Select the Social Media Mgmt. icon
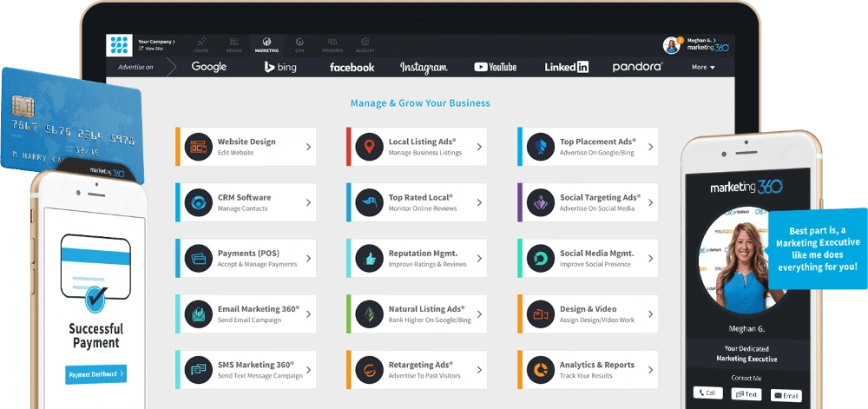Image resolution: width=868 pixels, height=409 pixels. coord(540,259)
